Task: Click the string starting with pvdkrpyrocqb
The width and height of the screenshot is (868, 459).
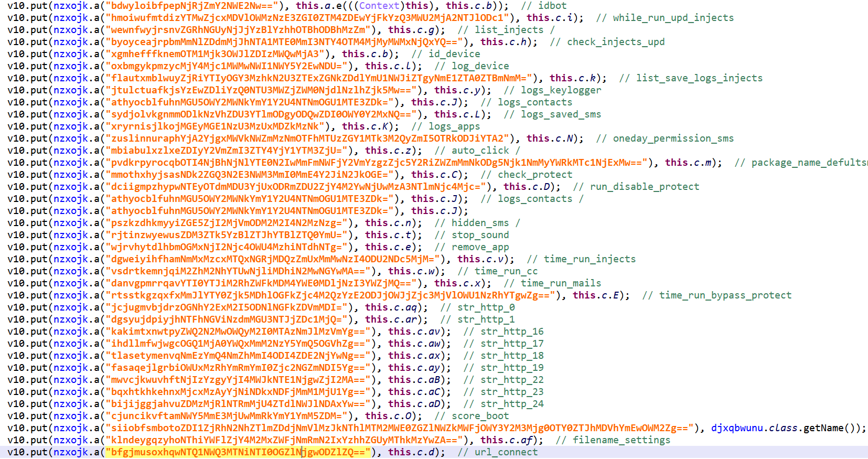Action: pos(377,163)
